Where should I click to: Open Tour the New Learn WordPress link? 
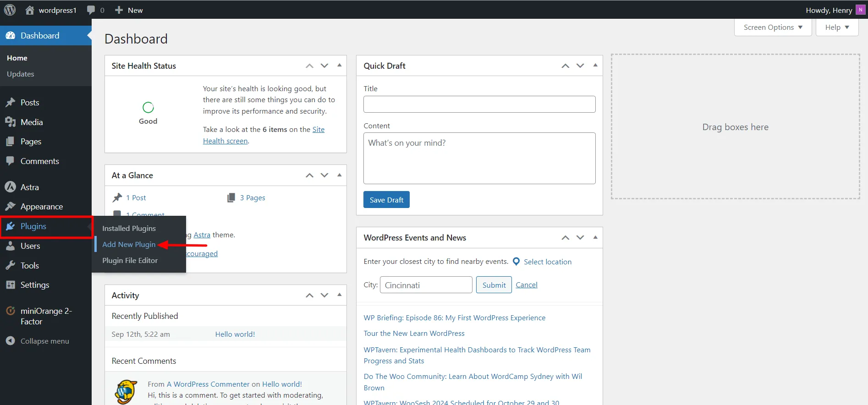[x=414, y=334]
